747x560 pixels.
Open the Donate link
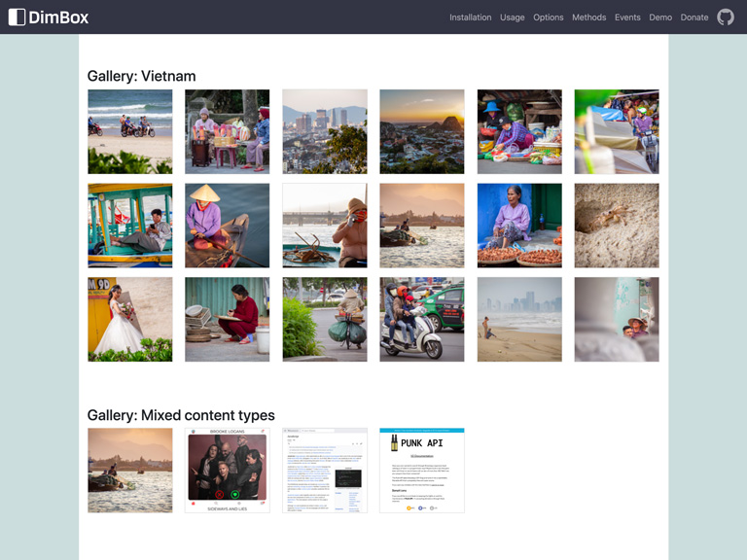[694, 17]
